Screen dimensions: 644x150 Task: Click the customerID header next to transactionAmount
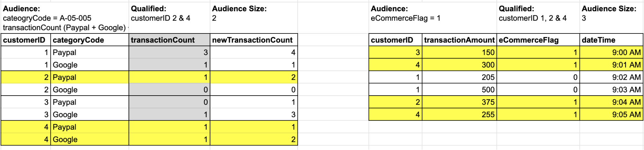point(395,40)
